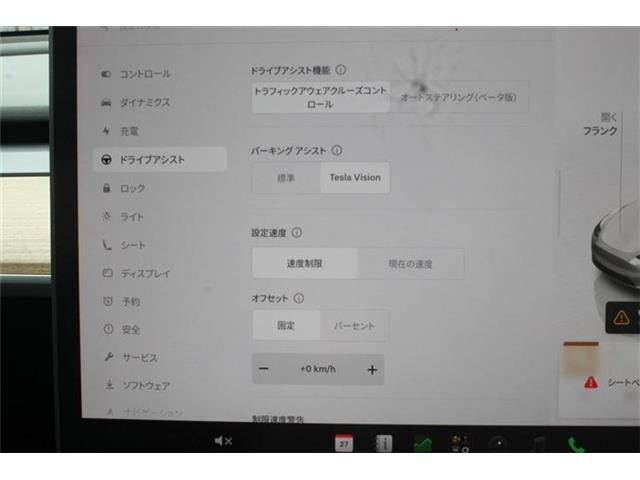Open the calendar app showing 27
Screen dimensions: 640x480
click(x=344, y=443)
